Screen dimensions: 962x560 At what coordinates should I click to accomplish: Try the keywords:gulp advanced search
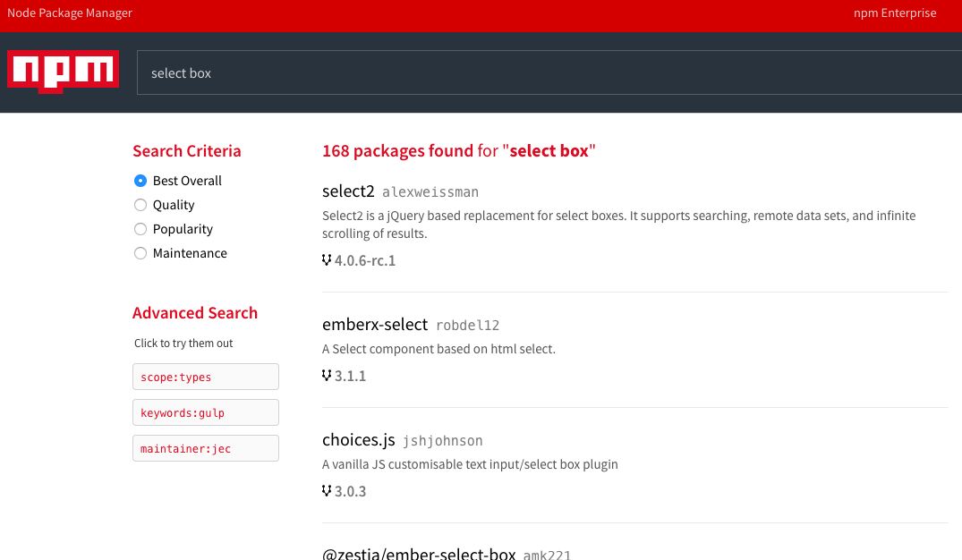click(x=206, y=412)
